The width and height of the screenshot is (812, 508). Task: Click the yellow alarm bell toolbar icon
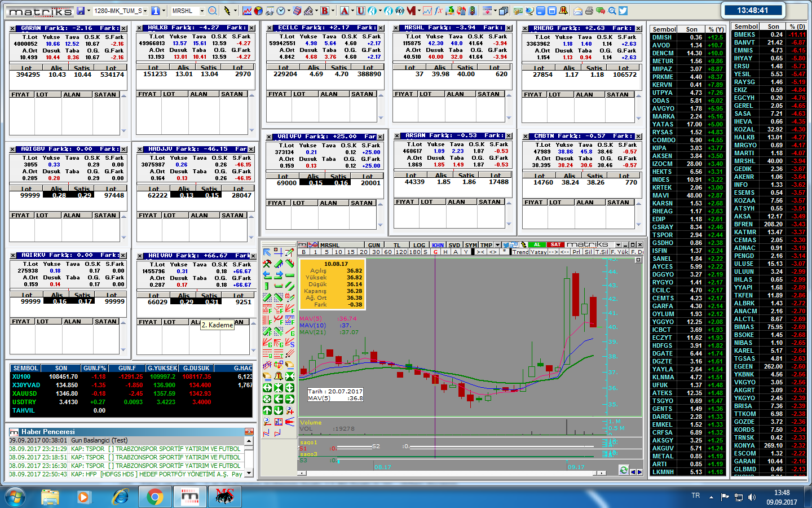pos(563,11)
